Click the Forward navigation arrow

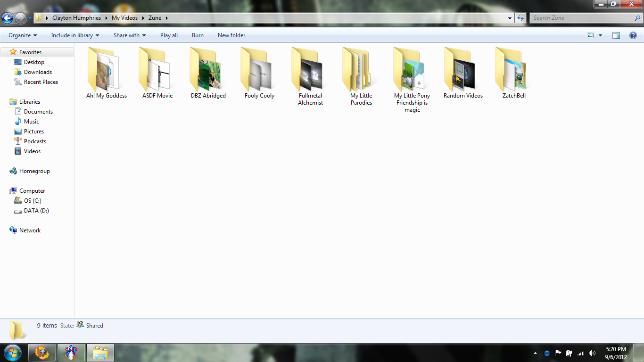coord(20,18)
